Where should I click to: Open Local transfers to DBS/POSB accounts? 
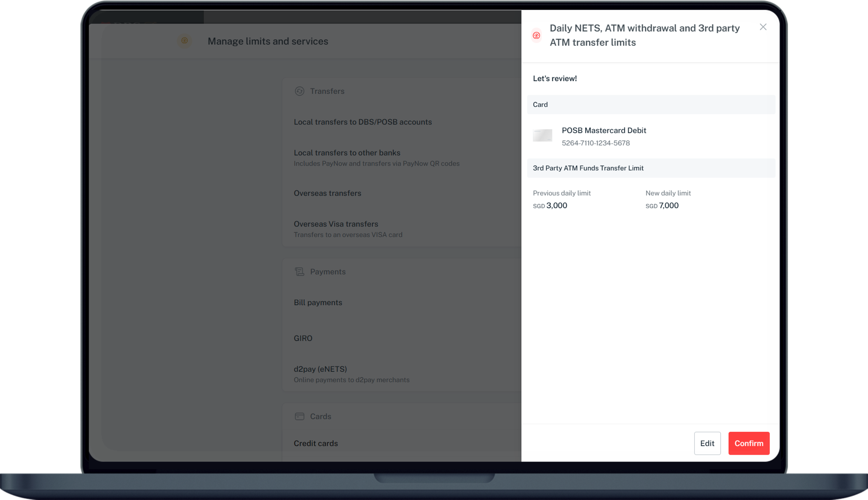362,122
